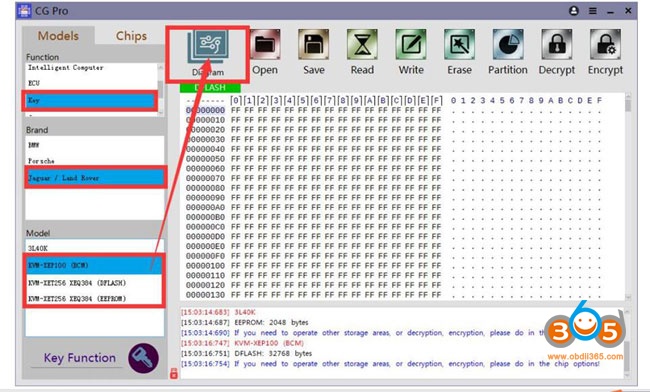Click the Decrypt padlock icon
Viewport: 650px width, 392px height.
(557, 45)
